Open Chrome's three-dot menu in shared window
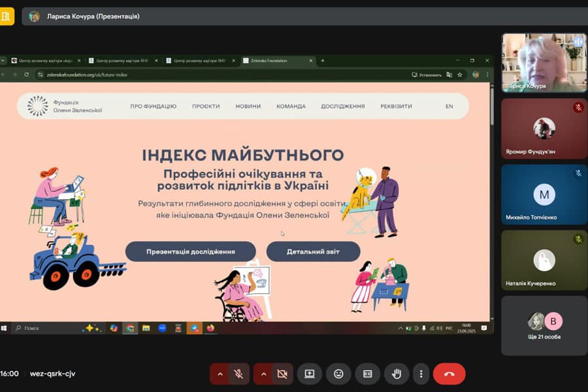The image size is (588, 392). click(487, 74)
